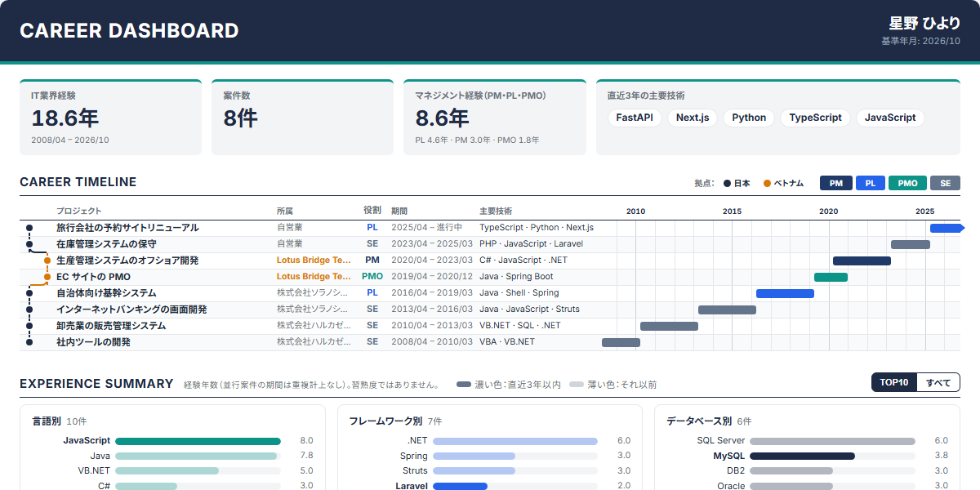Screen dimensions: 980x490
Task: Click the Laravel bar in フレームワーク別
Action: point(461,486)
